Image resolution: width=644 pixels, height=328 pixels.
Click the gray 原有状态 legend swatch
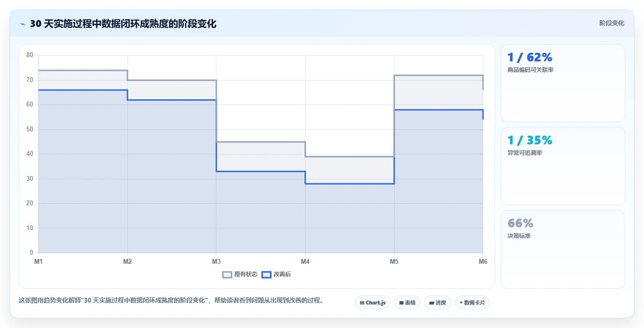pyautogui.click(x=227, y=275)
